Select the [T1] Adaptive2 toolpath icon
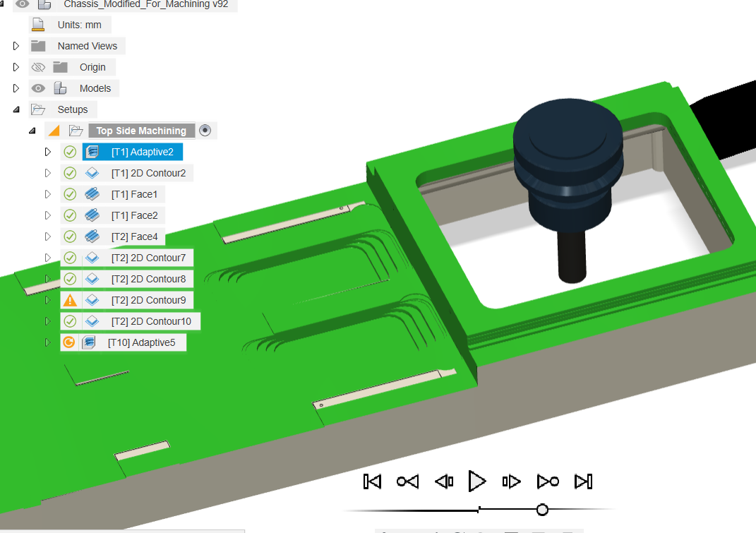 coord(93,151)
